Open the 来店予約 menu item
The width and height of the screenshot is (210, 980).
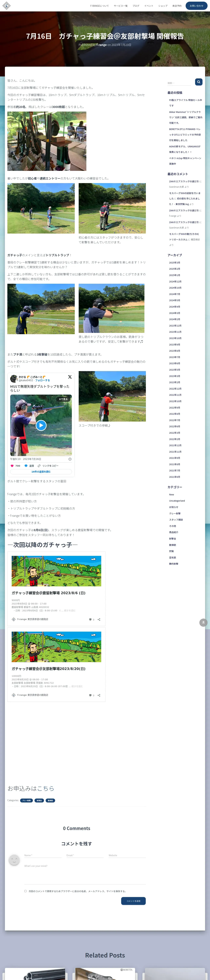tap(177, 6)
